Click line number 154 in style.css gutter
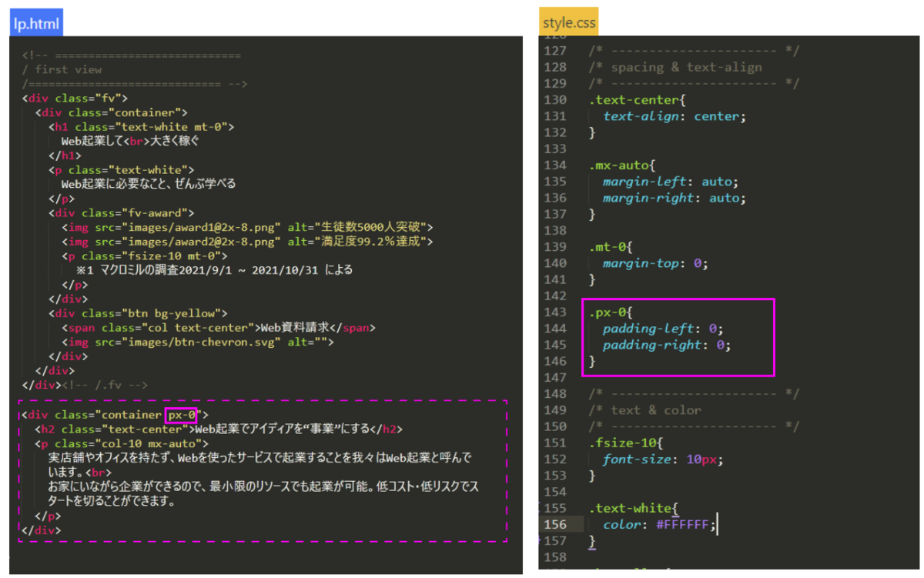 point(554,492)
